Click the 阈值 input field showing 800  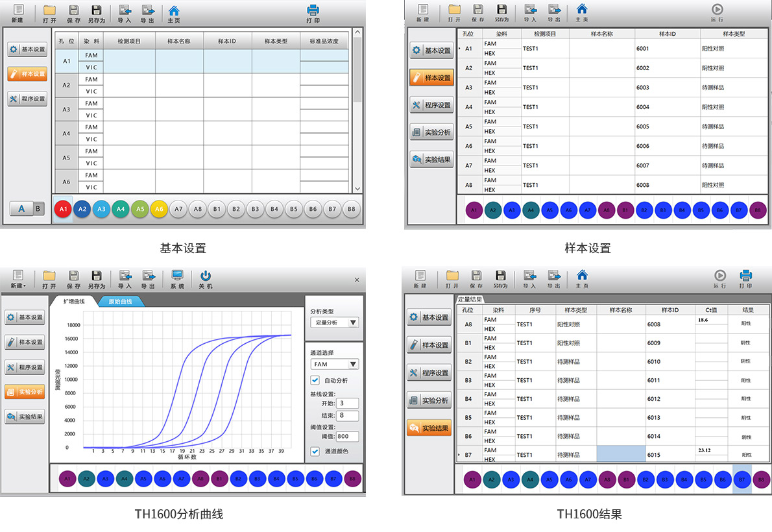coord(347,437)
